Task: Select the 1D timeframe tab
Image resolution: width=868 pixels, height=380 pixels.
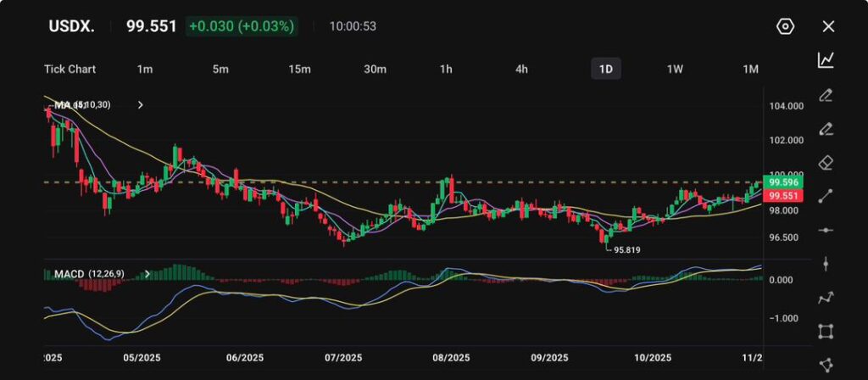Action: (605, 69)
